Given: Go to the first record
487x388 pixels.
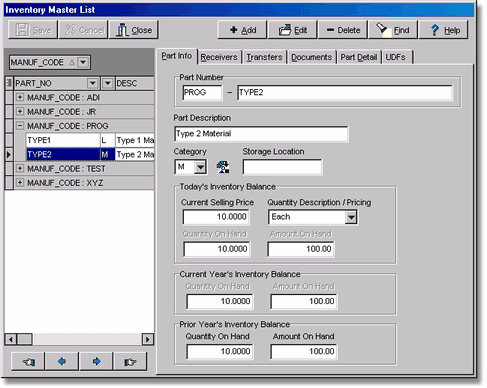Looking at the screenshot, I should coord(28,361).
